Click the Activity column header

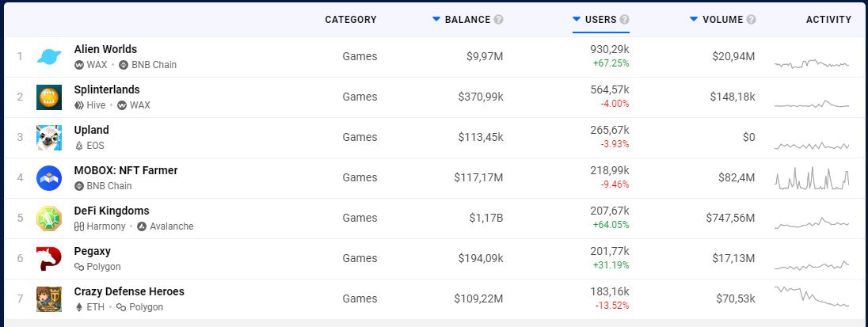click(828, 20)
